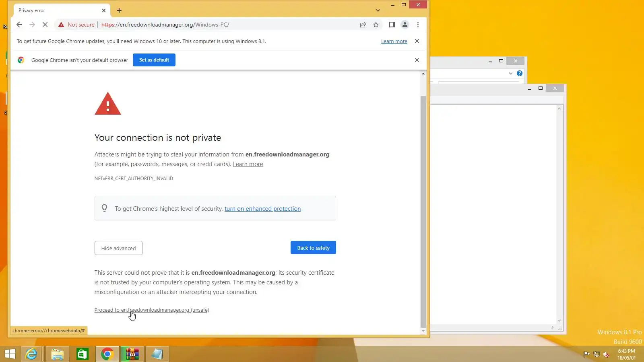Click the forward navigation arrow
The height and width of the screenshot is (362, 644).
32,25
